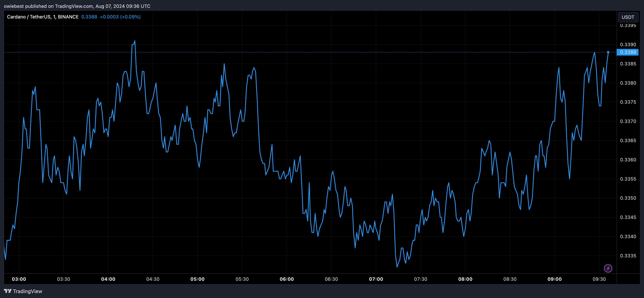Click the 06:00 time axis label
Image resolution: width=644 pixels, height=298 pixels.
point(287,279)
